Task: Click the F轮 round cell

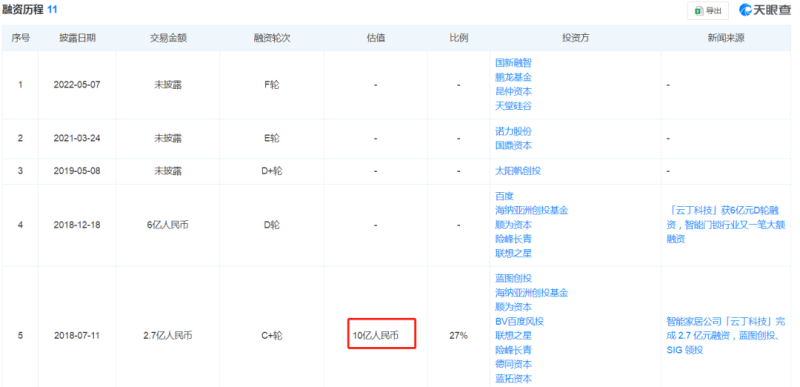Action: click(272, 85)
